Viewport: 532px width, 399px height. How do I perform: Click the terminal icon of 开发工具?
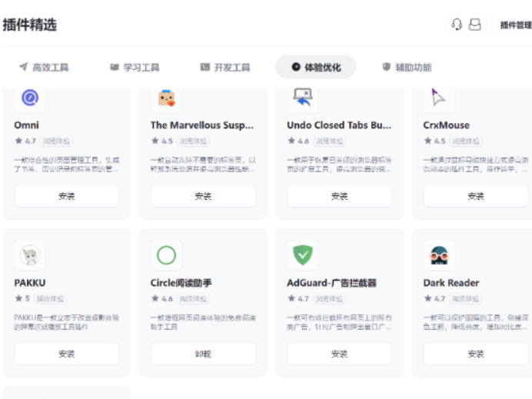point(205,67)
